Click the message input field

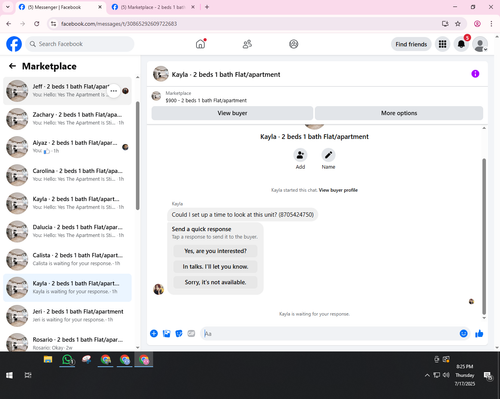pyautogui.click(x=329, y=333)
